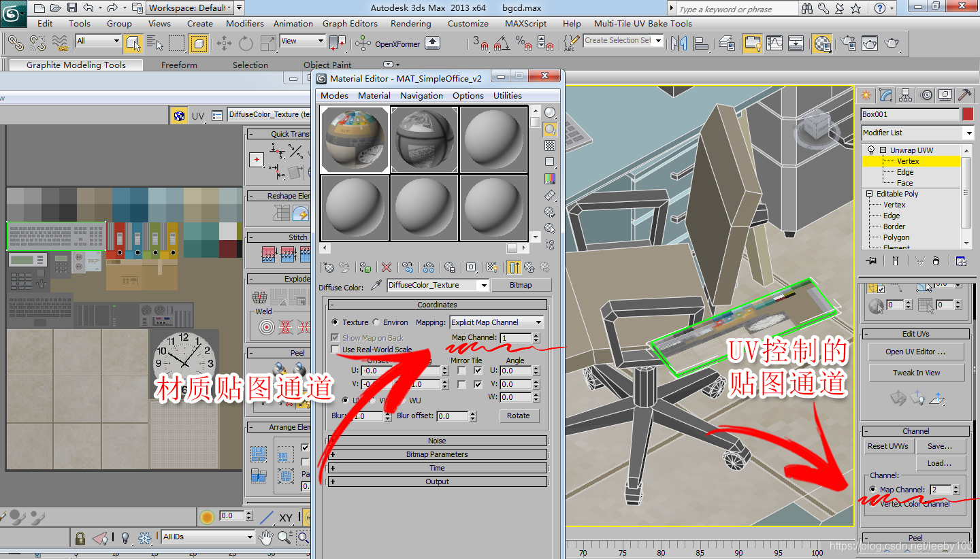Choose the Select and Move tool
Viewport: 980px width, 559px height.
click(224, 44)
